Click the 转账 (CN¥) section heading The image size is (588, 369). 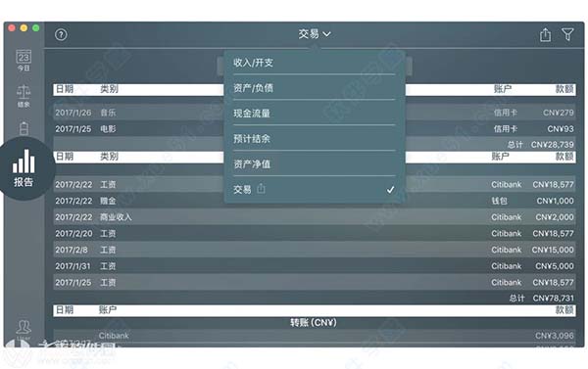[314, 323]
